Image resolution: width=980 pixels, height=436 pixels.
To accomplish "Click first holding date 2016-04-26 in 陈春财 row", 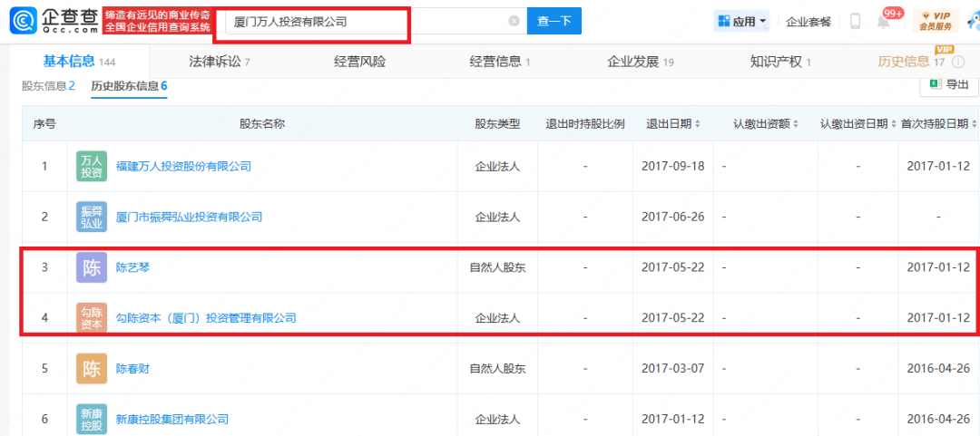I will [939, 369].
